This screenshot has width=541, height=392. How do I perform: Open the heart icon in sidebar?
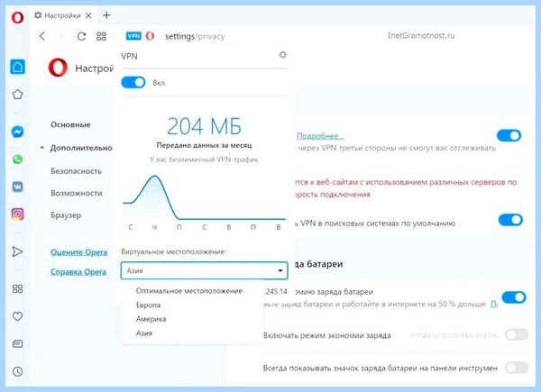click(18, 316)
